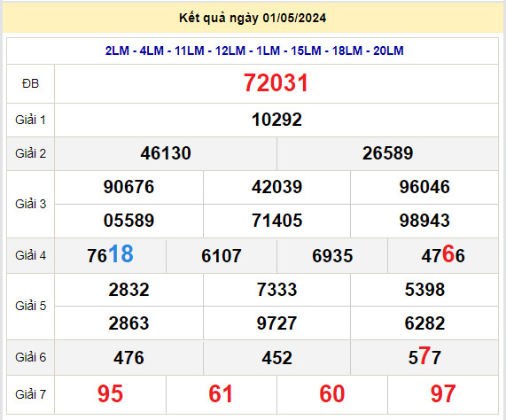Click the 2LM - 4LM ticket code line

tap(254, 51)
